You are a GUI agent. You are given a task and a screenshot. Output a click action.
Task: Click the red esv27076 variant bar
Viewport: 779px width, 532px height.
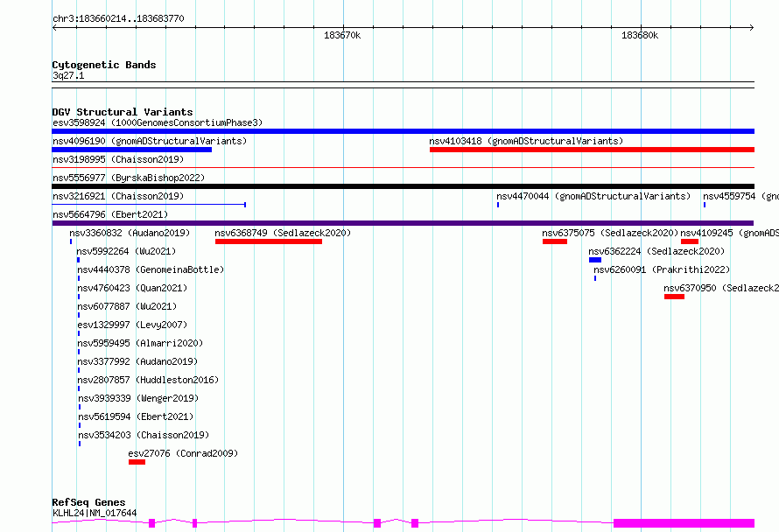137,462
